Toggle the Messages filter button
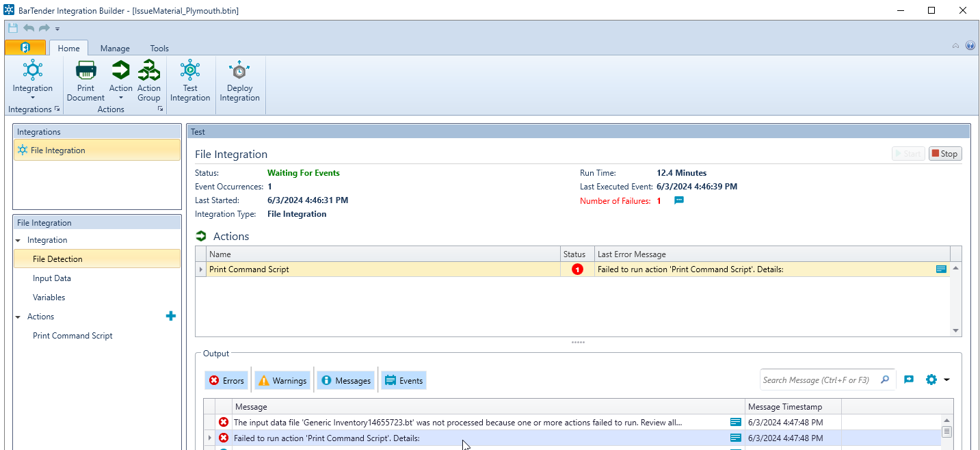980x450 pixels. coord(345,381)
